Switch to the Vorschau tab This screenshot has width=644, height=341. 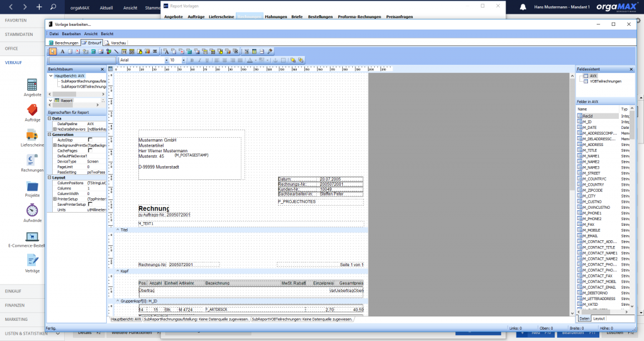pos(116,43)
